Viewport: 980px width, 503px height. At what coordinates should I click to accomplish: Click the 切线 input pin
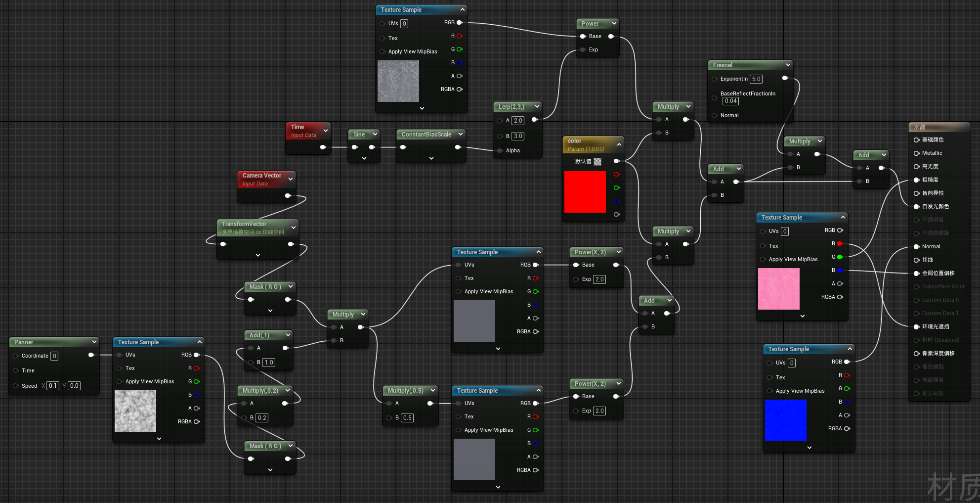click(916, 260)
